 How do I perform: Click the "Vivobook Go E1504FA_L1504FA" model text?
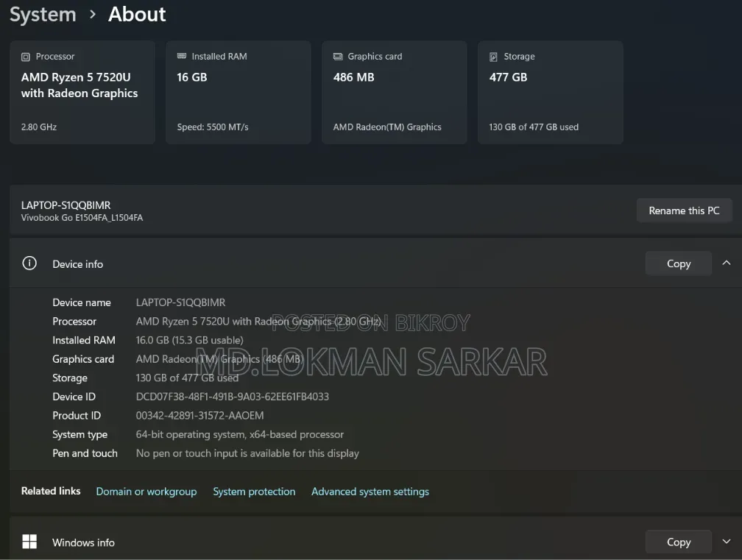click(82, 218)
